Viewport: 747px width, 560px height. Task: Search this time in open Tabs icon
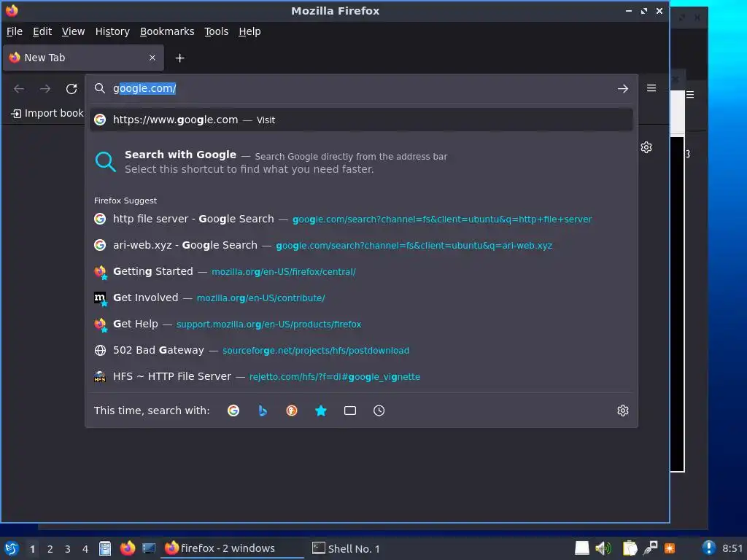[x=350, y=411]
